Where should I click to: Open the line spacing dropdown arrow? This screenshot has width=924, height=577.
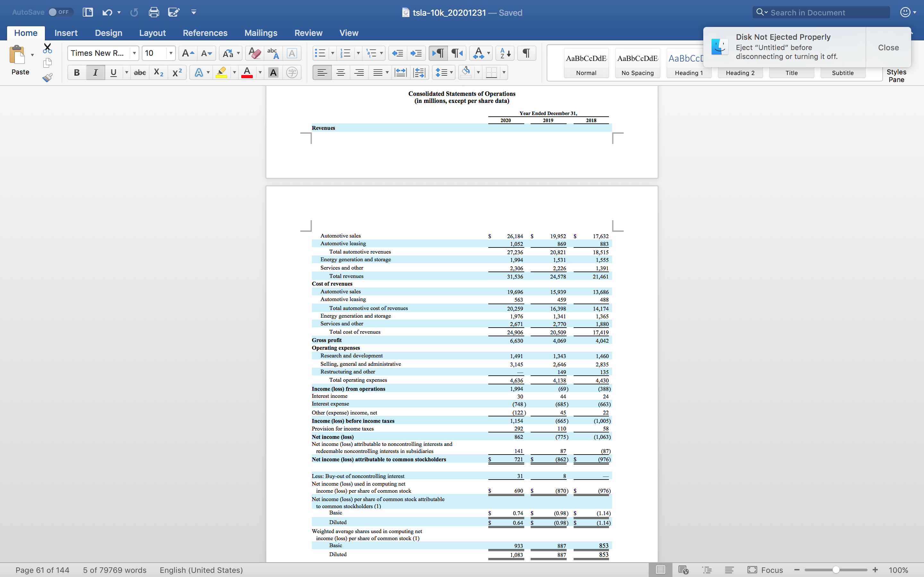click(x=451, y=72)
